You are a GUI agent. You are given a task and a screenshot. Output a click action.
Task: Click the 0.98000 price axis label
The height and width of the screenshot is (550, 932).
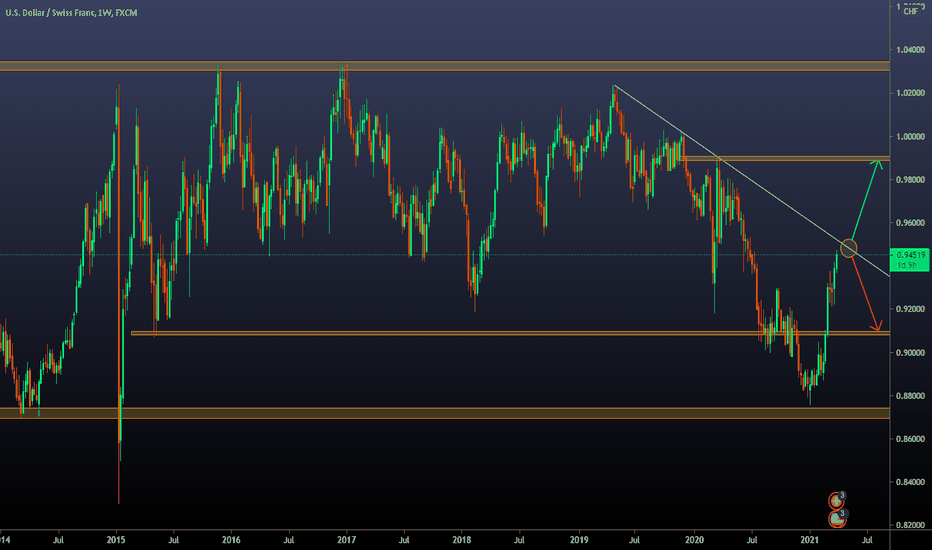[x=911, y=180]
